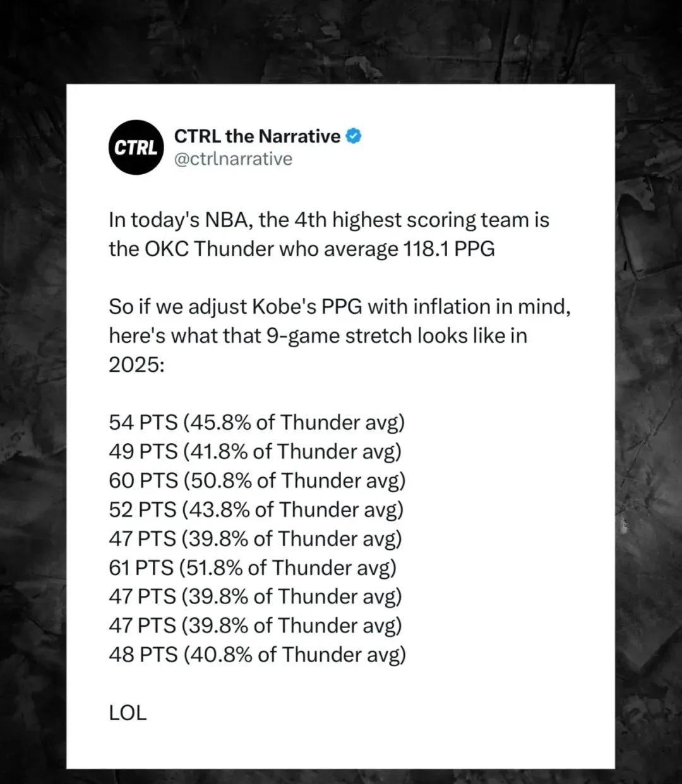Screen dimensions: 682x784
Task: Select the 48 PTS stat line
Action: point(257,655)
